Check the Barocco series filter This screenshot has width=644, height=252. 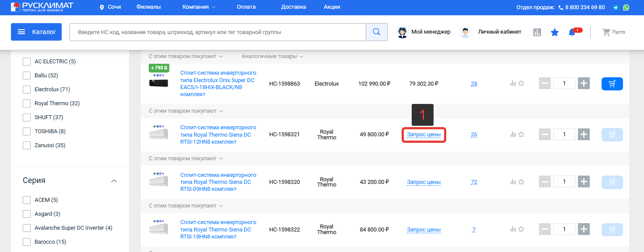(x=27, y=242)
